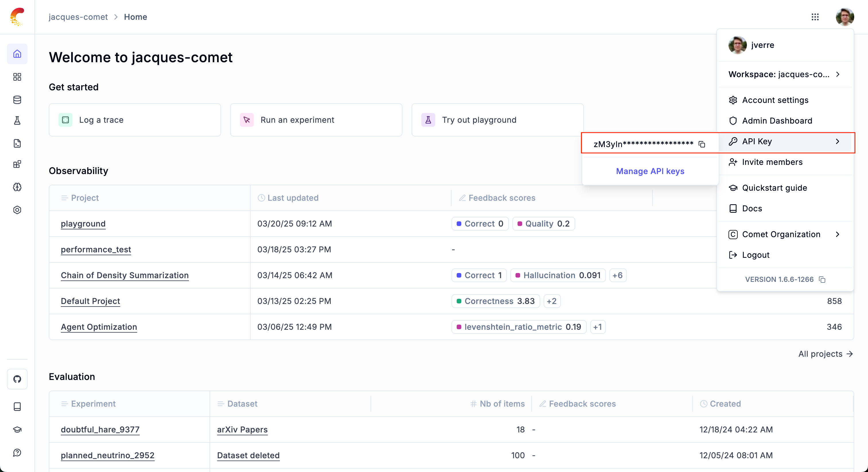The height and width of the screenshot is (472, 868).
Task: Open the Home sidebar icon
Action: [17, 54]
